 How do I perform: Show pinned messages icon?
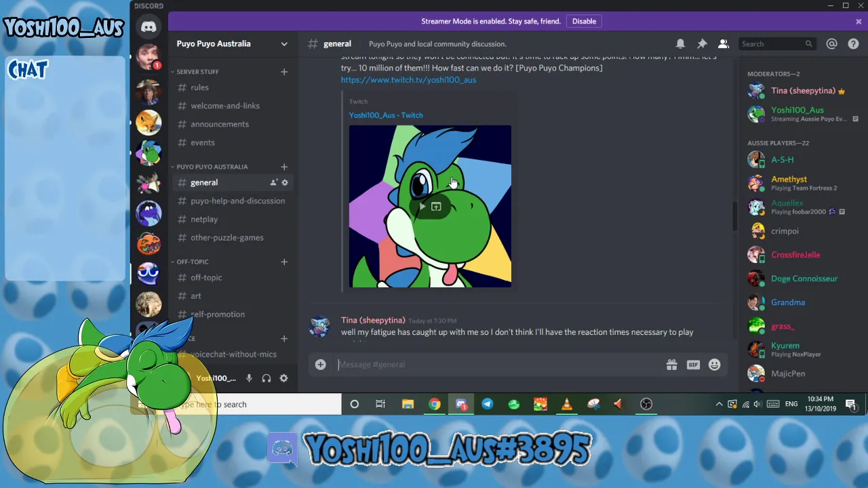[702, 44]
